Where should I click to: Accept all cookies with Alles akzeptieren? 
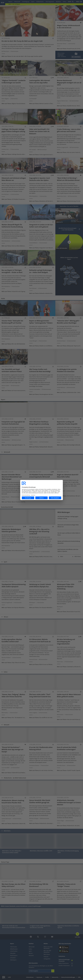coord(55,498)
